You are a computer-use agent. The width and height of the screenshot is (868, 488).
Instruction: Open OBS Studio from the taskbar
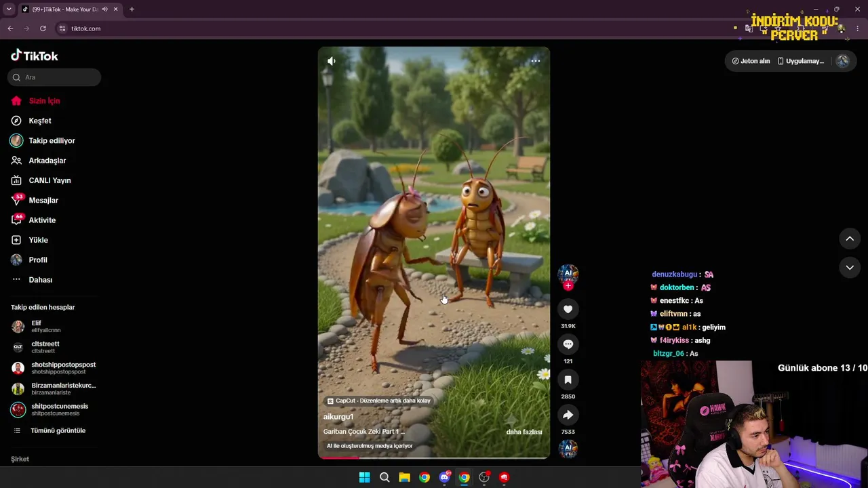coord(484,477)
